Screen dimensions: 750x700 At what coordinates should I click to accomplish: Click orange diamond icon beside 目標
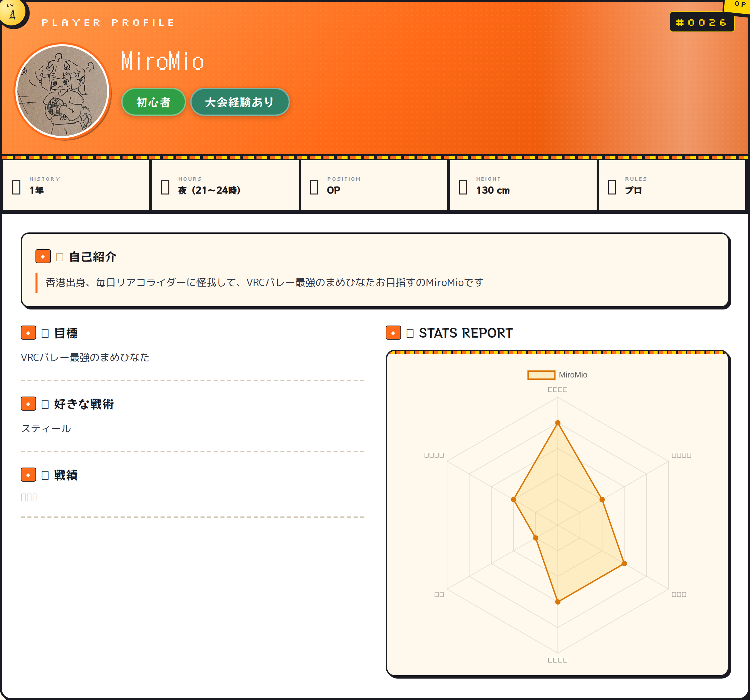pyautogui.click(x=28, y=333)
